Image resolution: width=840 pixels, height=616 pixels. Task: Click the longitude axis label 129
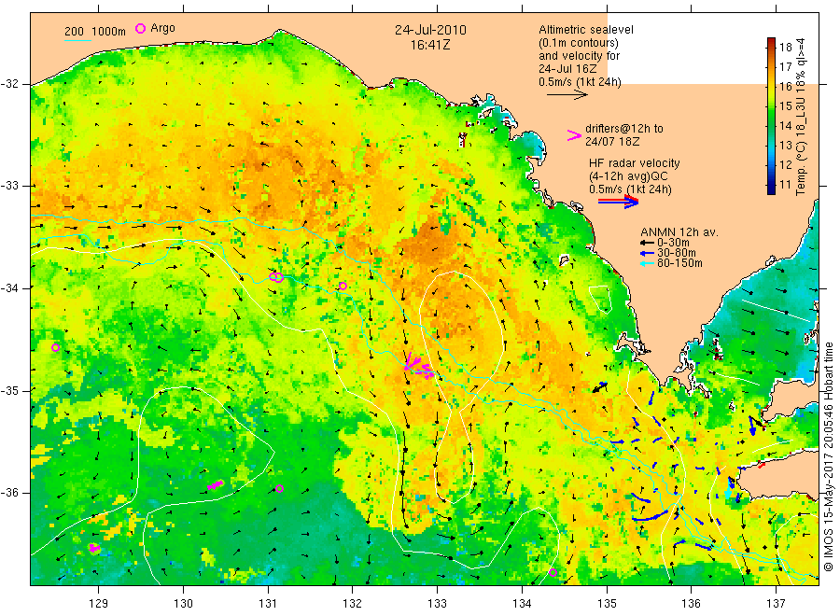(x=99, y=604)
